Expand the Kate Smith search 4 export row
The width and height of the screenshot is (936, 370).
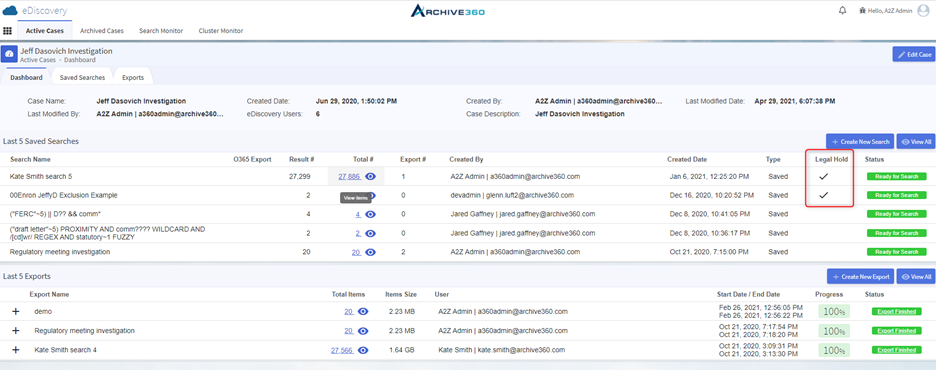(x=16, y=350)
